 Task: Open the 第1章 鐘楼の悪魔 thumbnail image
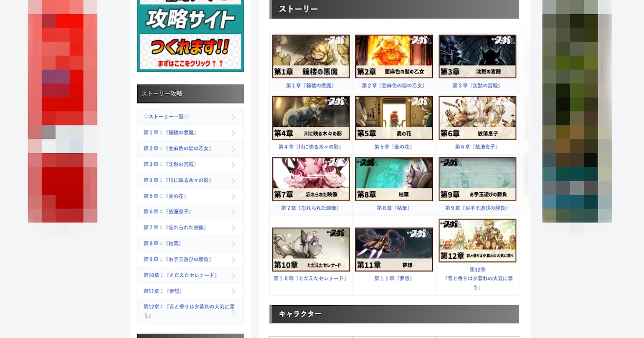point(311,57)
